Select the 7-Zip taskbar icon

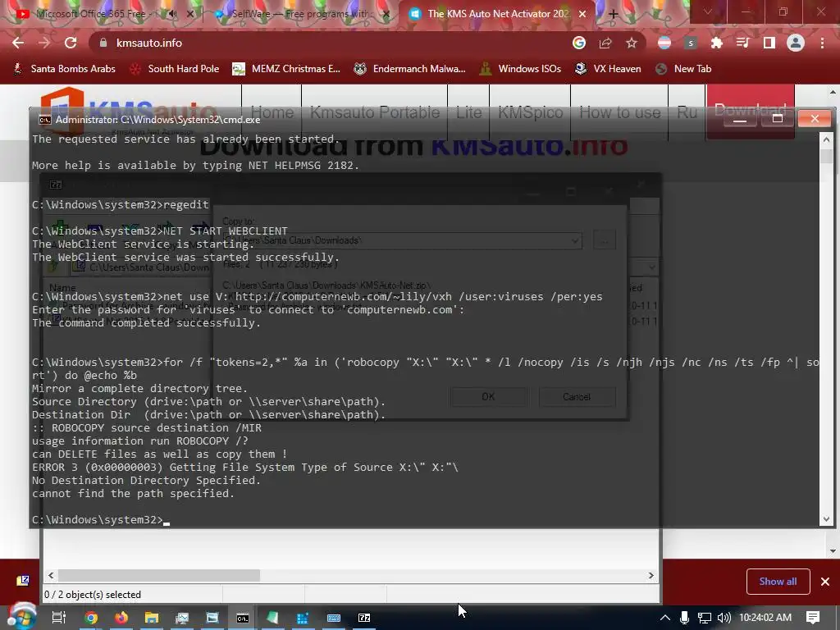click(364, 618)
